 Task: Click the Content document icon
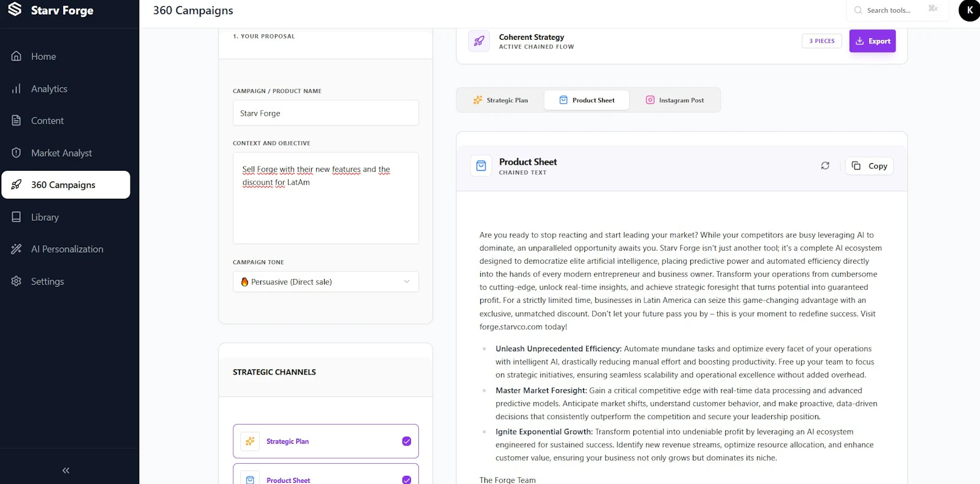17,121
